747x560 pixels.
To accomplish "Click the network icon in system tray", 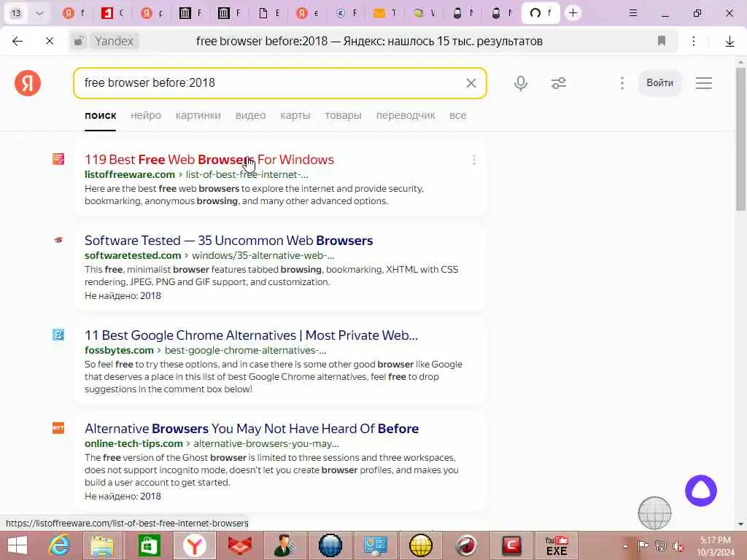I will pyautogui.click(x=660, y=545).
